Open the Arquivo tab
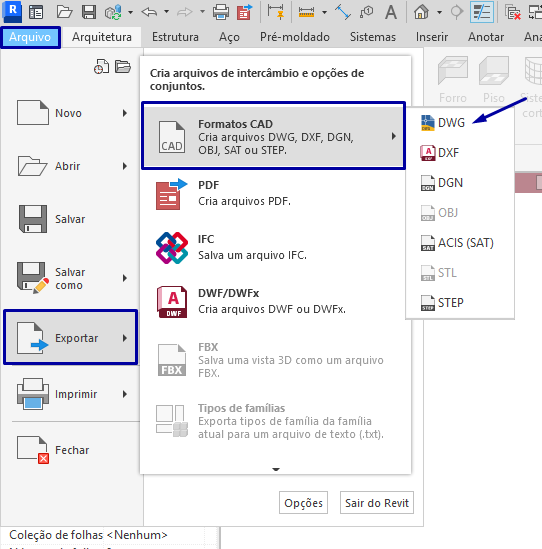 30,37
